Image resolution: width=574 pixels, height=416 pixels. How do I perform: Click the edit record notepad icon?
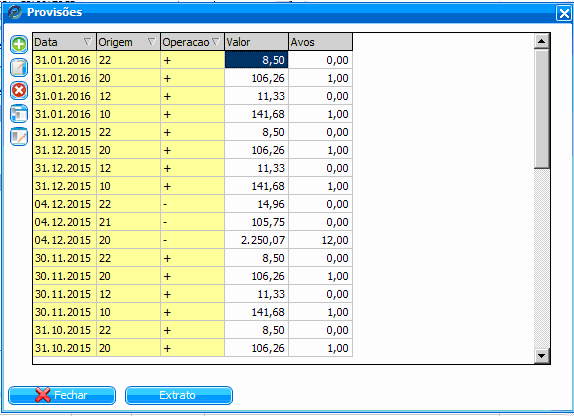click(19, 68)
